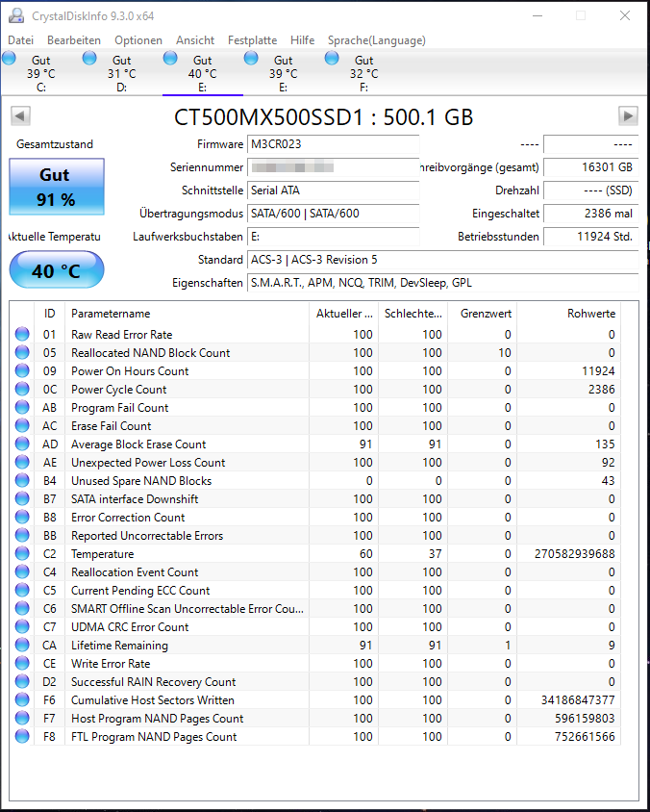Click the Drehzahl value ---- (SSD)
The width and height of the screenshot is (650, 812).
coord(590,190)
